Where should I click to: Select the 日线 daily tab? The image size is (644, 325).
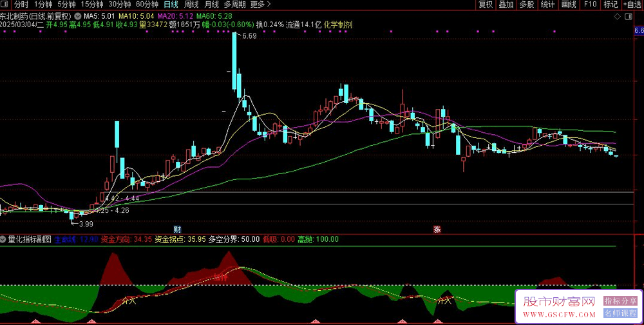(x=171, y=5)
